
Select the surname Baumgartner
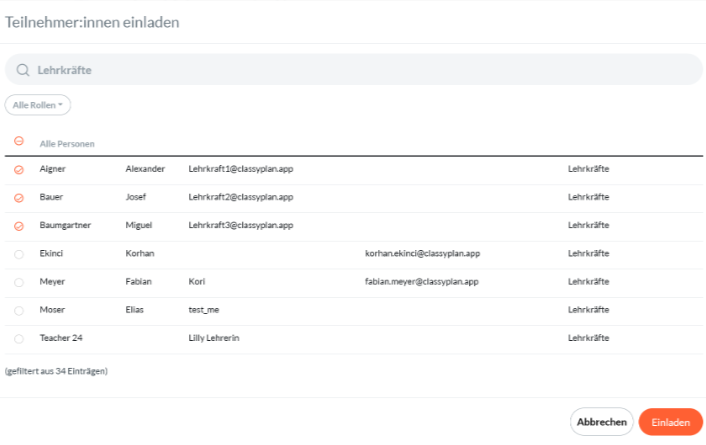65,225
